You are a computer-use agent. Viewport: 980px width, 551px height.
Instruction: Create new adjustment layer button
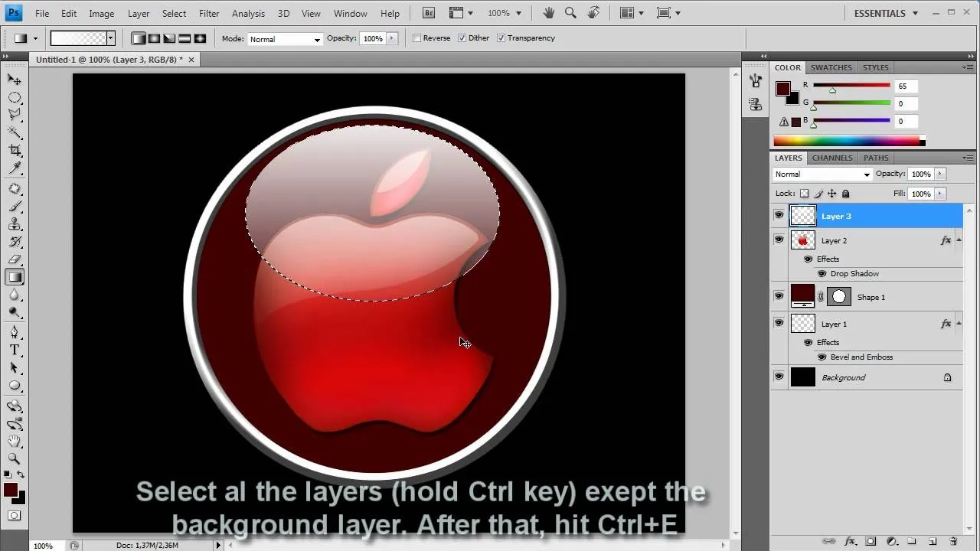pyautogui.click(x=891, y=541)
